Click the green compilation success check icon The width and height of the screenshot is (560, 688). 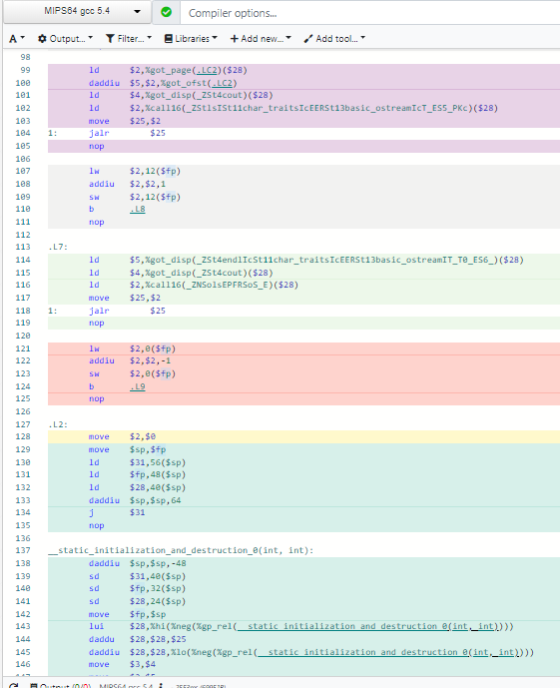pyautogui.click(x=166, y=12)
